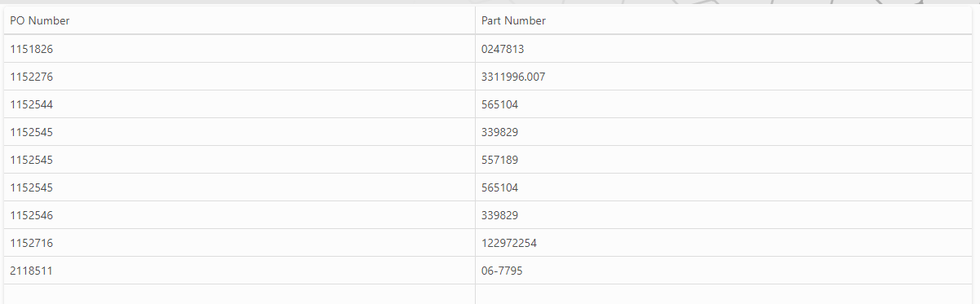Select PO number 1151826
Image resolution: width=980 pixels, height=304 pixels.
click(31, 49)
